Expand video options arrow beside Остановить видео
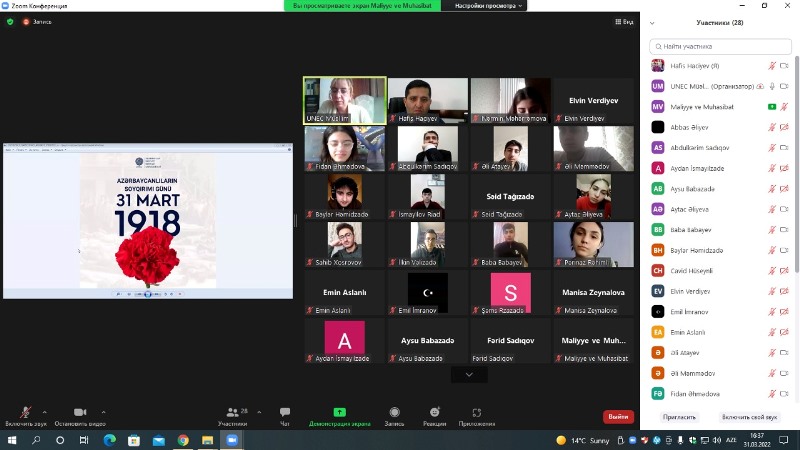The width and height of the screenshot is (800, 450). pos(103,411)
